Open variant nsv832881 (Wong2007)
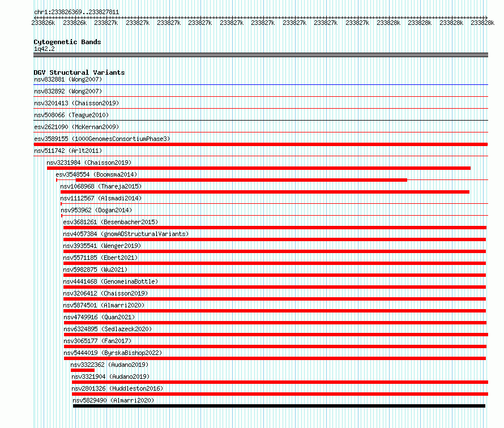This screenshot has height=428, width=504. click(x=68, y=79)
